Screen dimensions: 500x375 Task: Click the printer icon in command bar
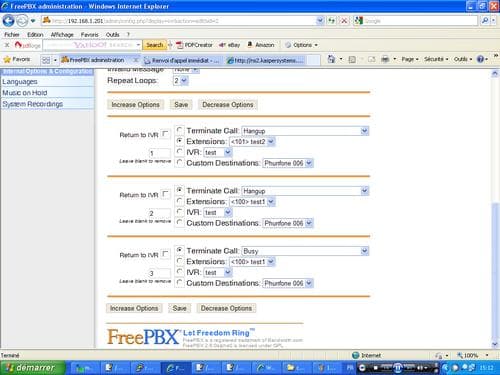click(x=385, y=59)
